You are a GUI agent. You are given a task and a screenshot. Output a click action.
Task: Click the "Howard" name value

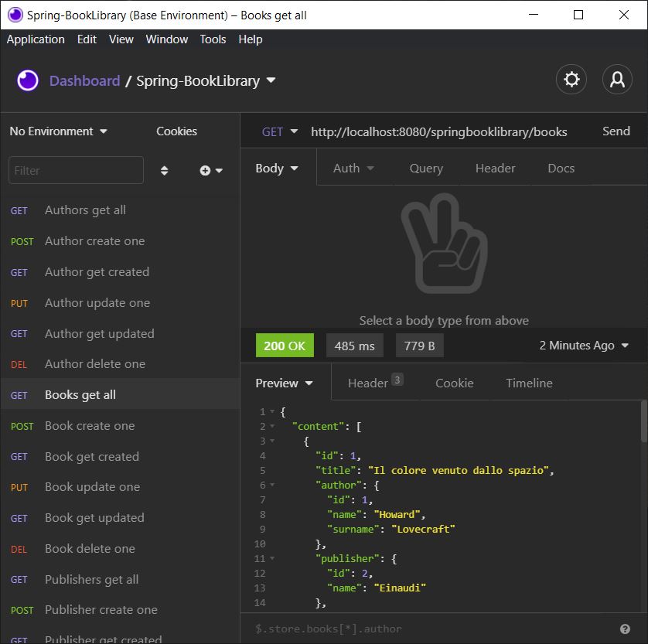pos(397,515)
